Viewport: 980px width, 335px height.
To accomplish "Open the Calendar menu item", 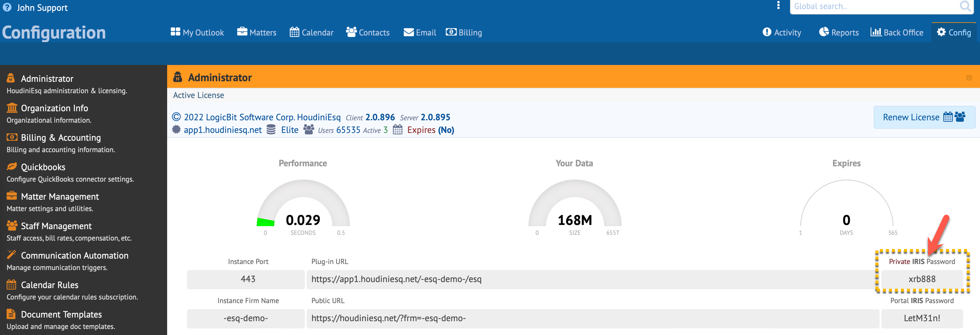I will [311, 32].
